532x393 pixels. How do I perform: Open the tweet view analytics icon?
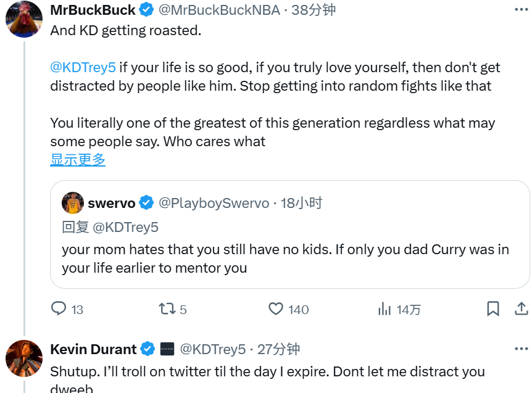click(x=384, y=309)
